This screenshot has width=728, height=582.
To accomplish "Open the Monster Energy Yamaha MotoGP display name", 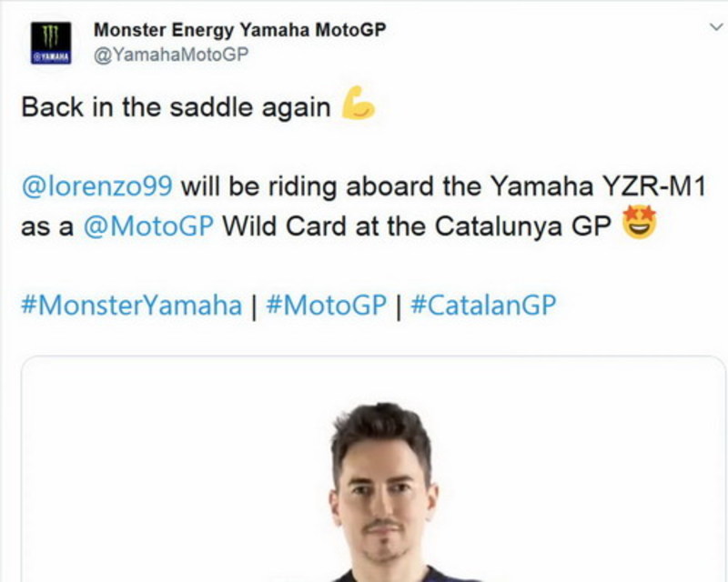I will pos(239,30).
